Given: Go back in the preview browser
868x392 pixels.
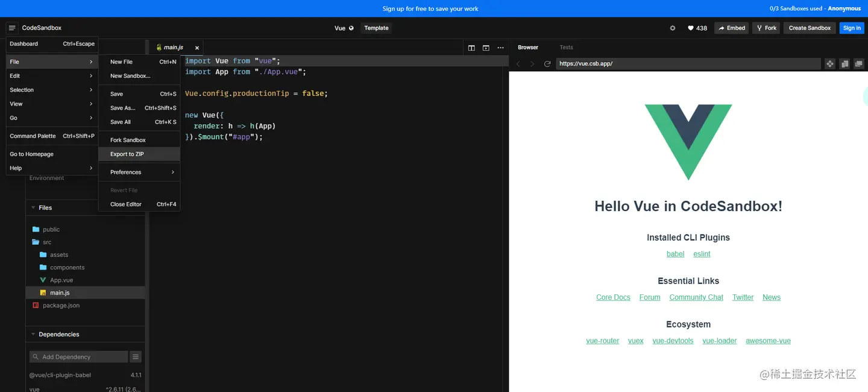Looking at the screenshot, I should (518, 63).
